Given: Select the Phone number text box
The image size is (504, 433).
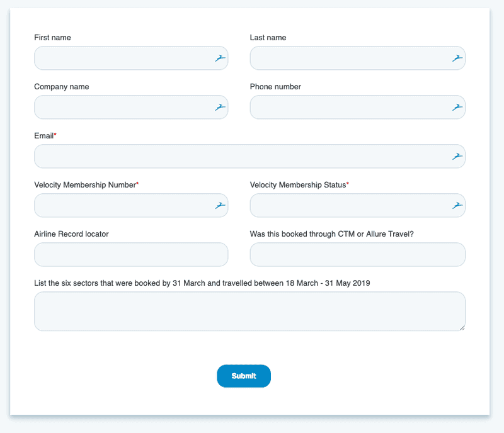Looking at the screenshot, I should tap(357, 107).
